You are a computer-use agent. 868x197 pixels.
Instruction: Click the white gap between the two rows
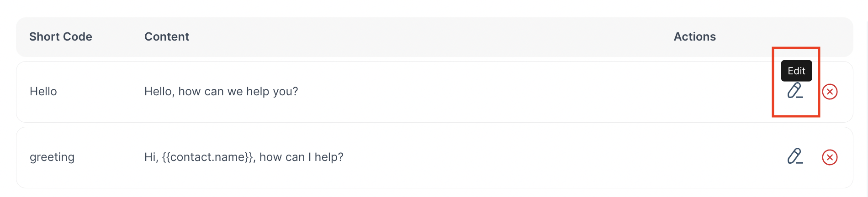tap(434, 125)
